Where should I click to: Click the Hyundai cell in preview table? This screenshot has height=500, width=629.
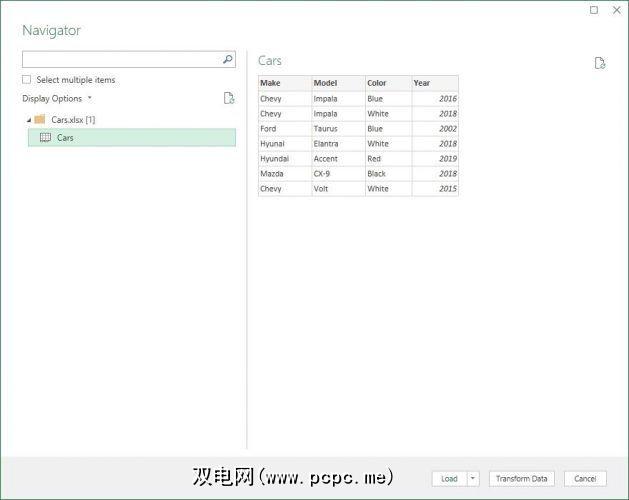pyautogui.click(x=285, y=159)
